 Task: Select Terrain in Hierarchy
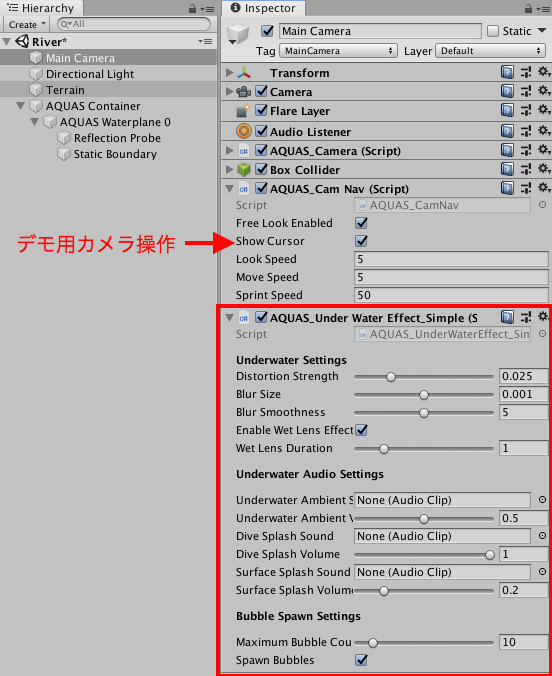(65, 90)
